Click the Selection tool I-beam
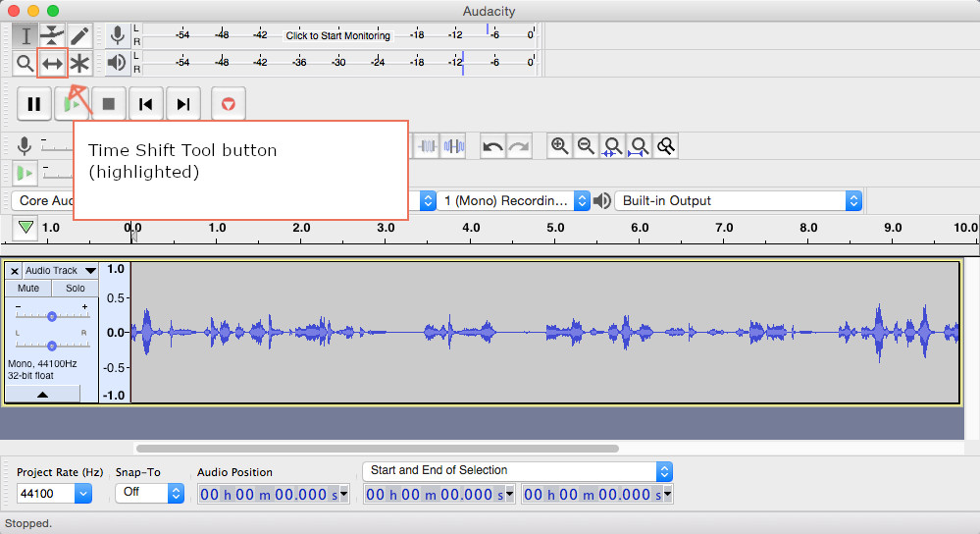This screenshot has width=980, height=534. point(26,36)
